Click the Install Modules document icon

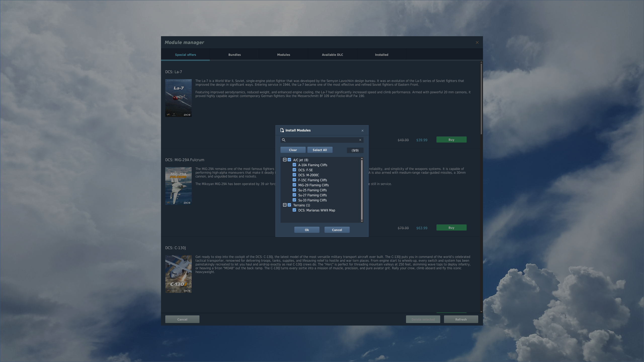click(x=282, y=130)
